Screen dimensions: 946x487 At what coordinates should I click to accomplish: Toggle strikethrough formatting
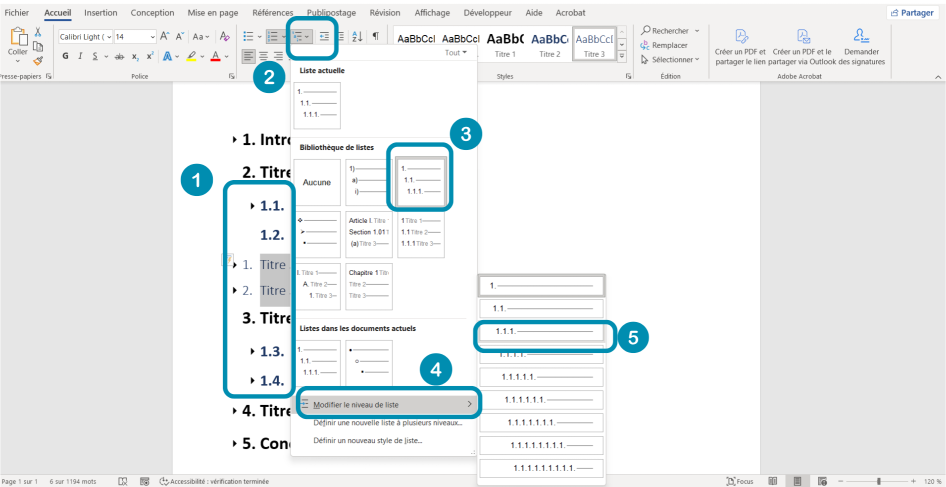119,57
